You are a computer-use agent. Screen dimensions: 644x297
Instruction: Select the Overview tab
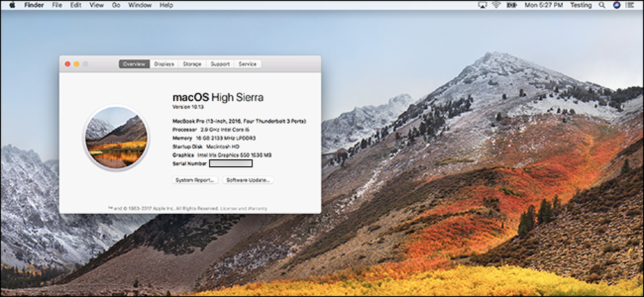135,64
